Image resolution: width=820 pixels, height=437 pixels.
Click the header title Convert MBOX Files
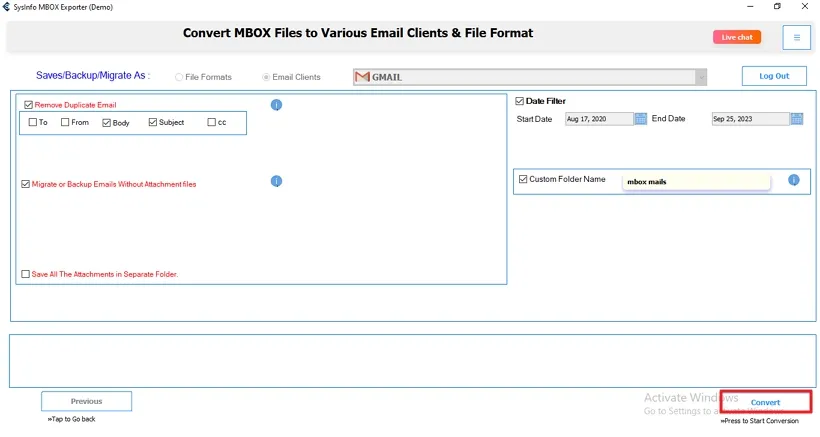[x=358, y=33]
